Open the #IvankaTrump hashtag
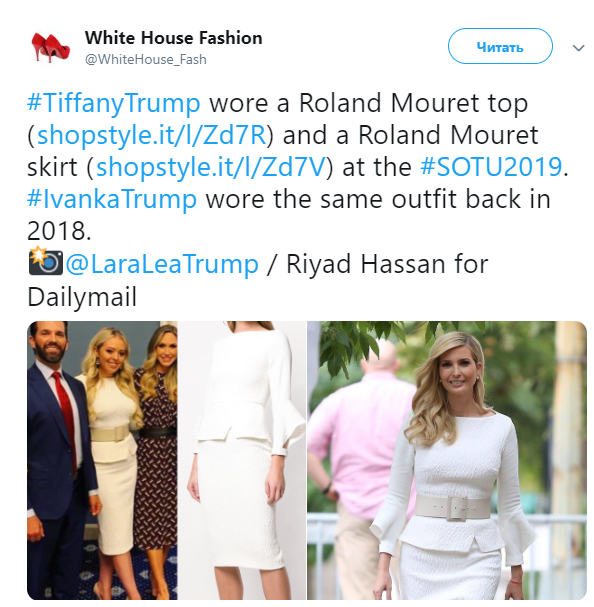The height and width of the screenshot is (607, 594). coord(112,199)
